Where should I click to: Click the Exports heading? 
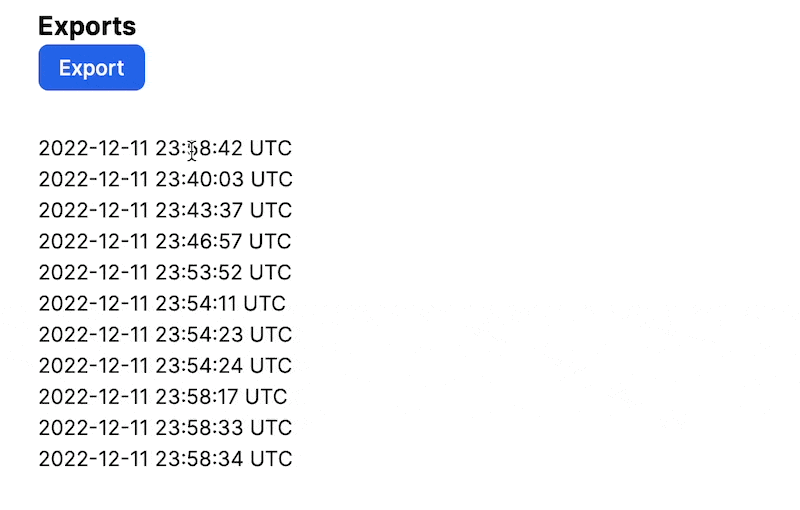point(87,26)
